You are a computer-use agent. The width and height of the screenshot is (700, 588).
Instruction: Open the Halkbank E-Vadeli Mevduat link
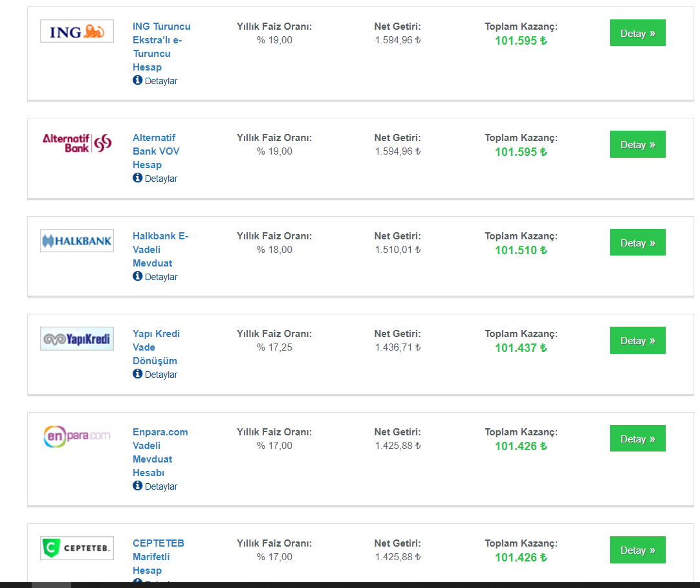point(160,250)
